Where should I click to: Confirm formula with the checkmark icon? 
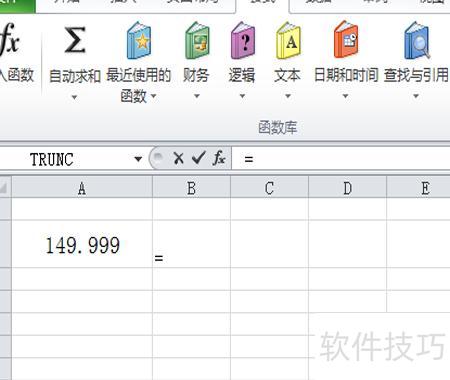[x=199, y=158]
